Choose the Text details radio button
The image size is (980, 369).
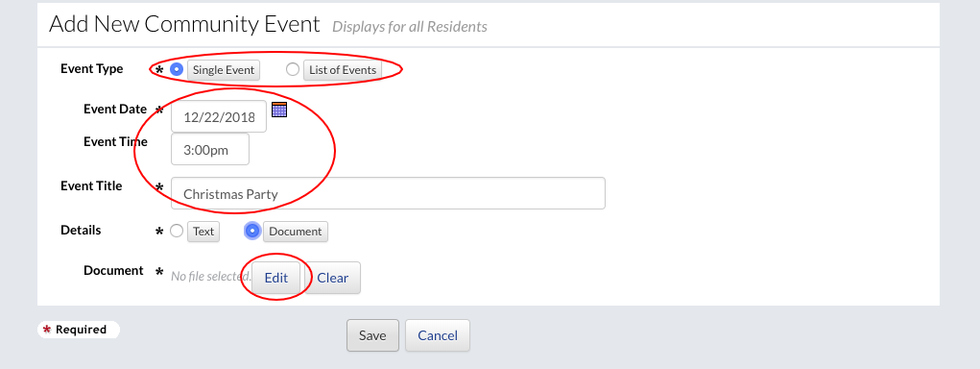coord(177,231)
